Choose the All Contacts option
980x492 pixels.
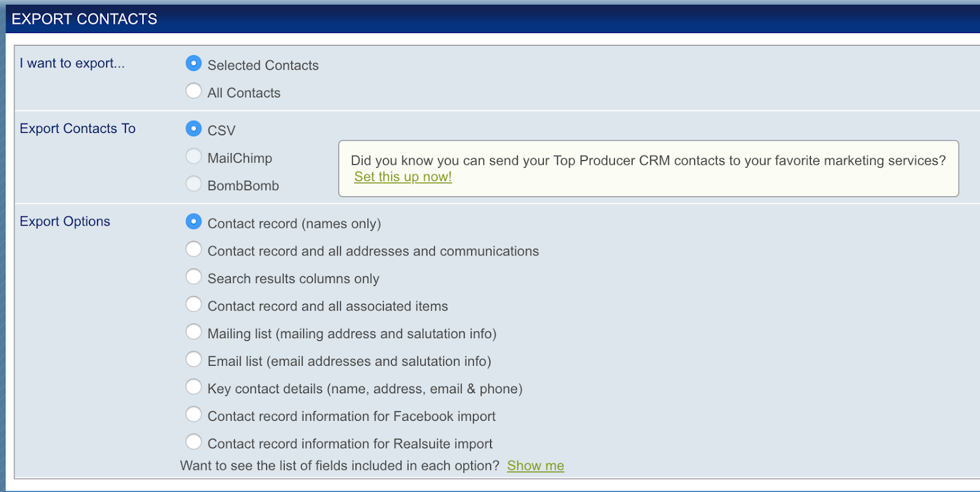click(x=194, y=91)
